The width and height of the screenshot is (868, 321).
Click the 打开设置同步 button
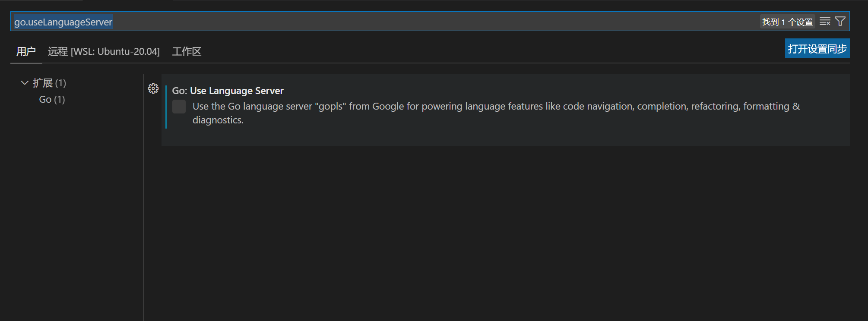pyautogui.click(x=817, y=49)
